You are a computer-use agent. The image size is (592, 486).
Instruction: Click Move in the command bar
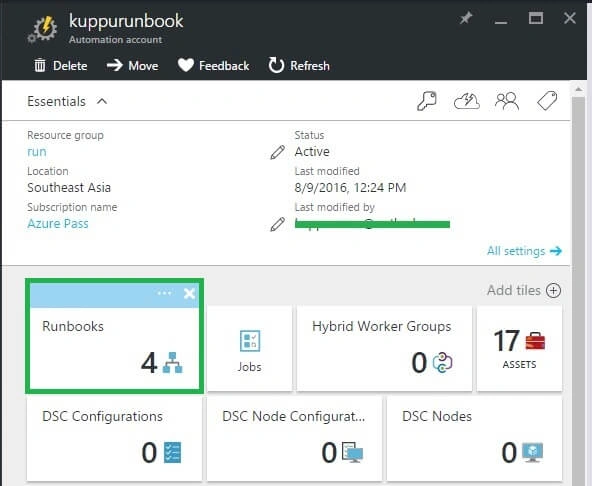132,66
